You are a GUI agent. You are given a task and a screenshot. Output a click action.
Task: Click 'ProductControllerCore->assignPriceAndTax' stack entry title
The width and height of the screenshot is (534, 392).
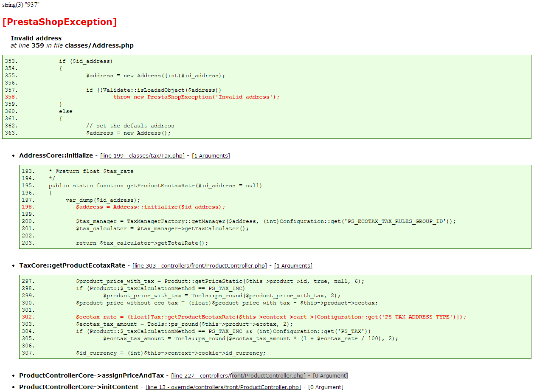(92, 376)
